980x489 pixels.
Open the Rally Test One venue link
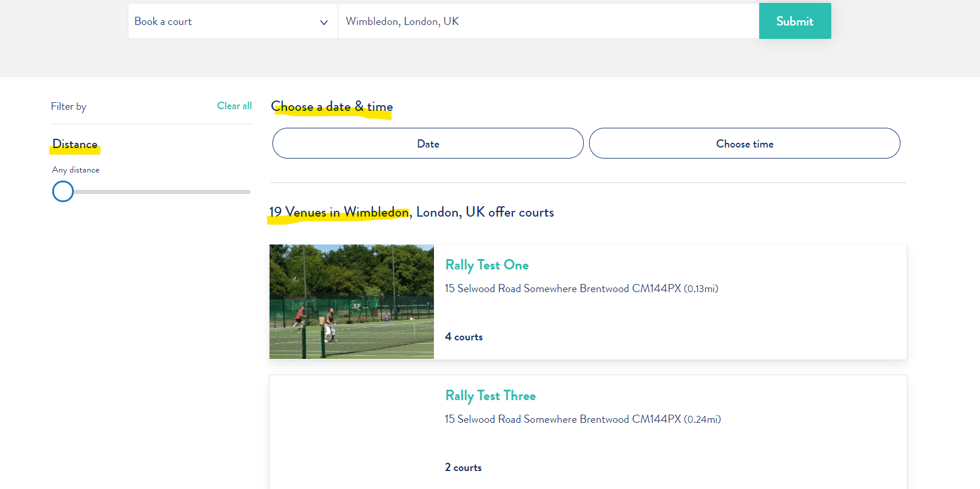click(486, 265)
